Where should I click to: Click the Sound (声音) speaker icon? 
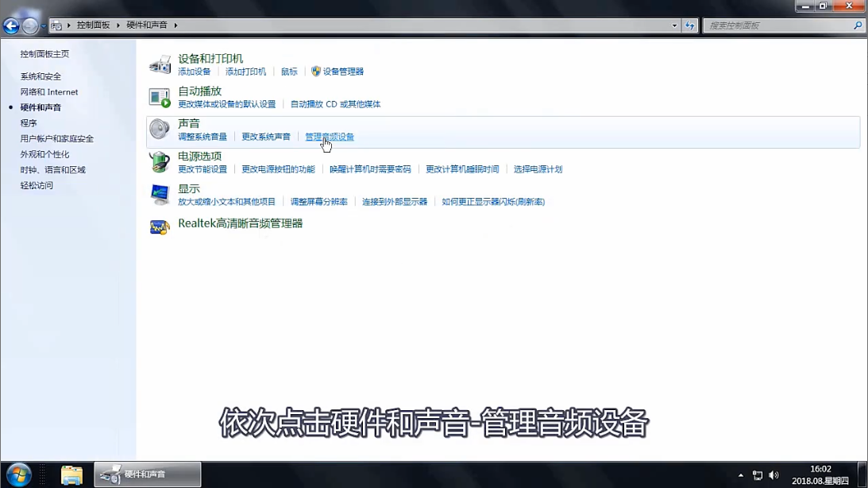click(160, 130)
